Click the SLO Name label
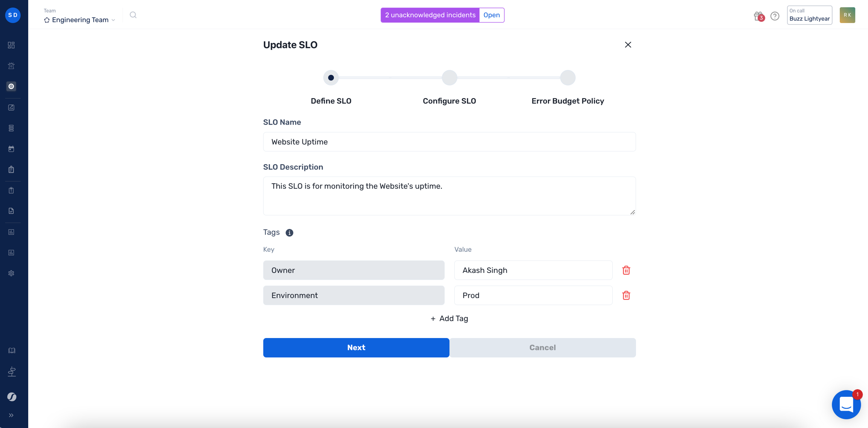 pos(282,122)
